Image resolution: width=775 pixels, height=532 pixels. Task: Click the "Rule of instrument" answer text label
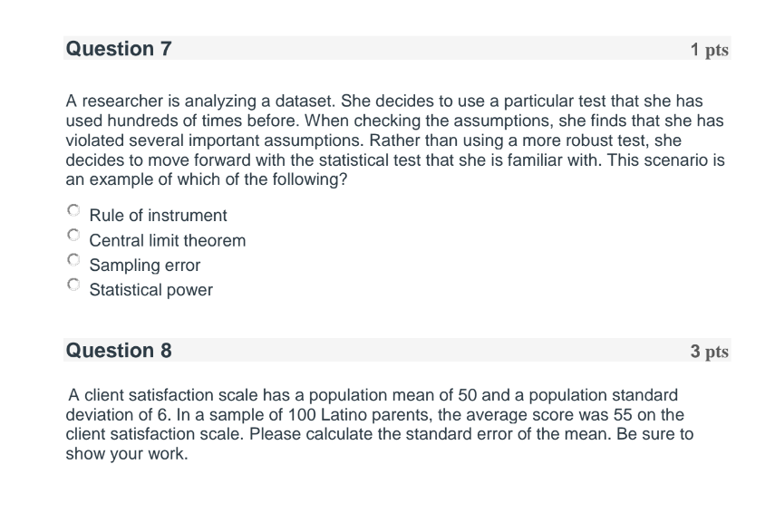(158, 216)
